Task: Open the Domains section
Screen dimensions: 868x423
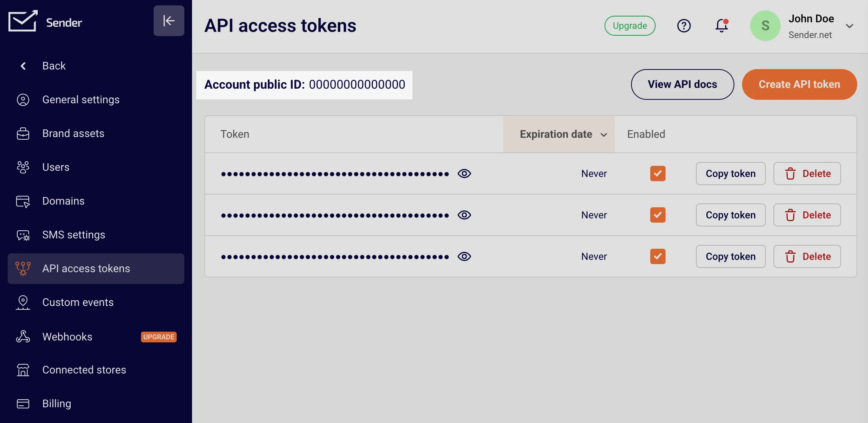Action: point(63,201)
